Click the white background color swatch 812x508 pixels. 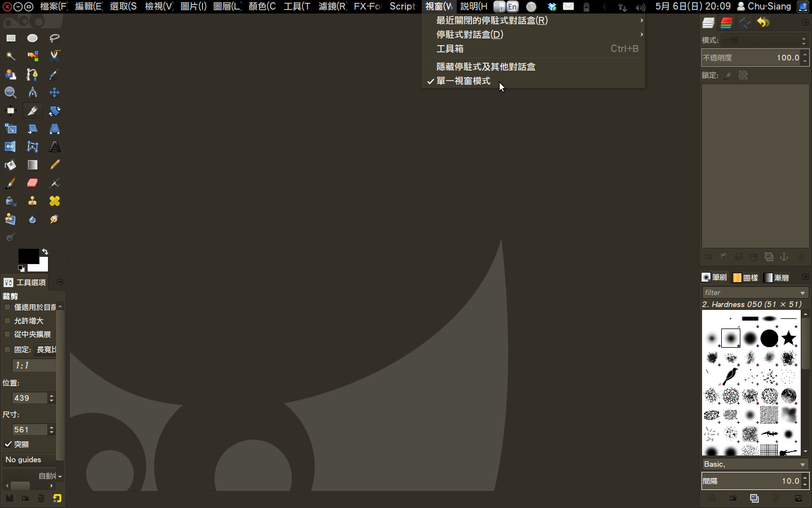tap(42, 266)
